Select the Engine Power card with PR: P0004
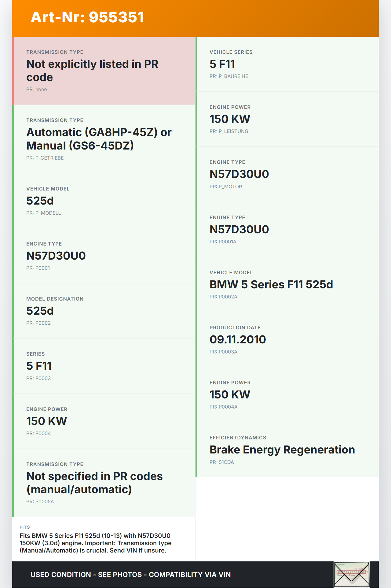 (x=104, y=421)
